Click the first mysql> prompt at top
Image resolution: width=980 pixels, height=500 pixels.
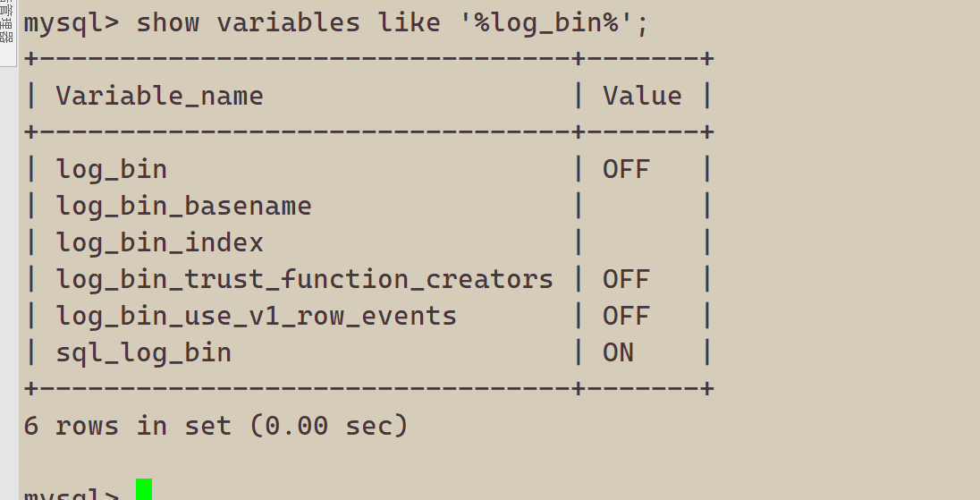(x=72, y=24)
